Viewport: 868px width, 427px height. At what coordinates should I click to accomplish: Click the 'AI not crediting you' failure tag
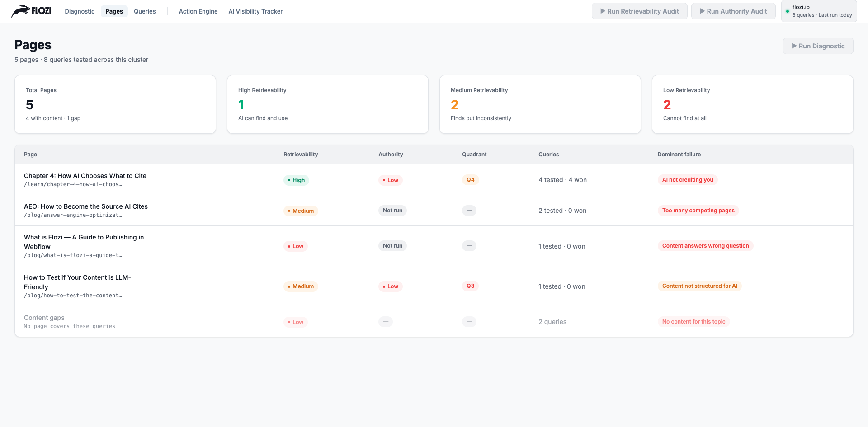click(688, 180)
